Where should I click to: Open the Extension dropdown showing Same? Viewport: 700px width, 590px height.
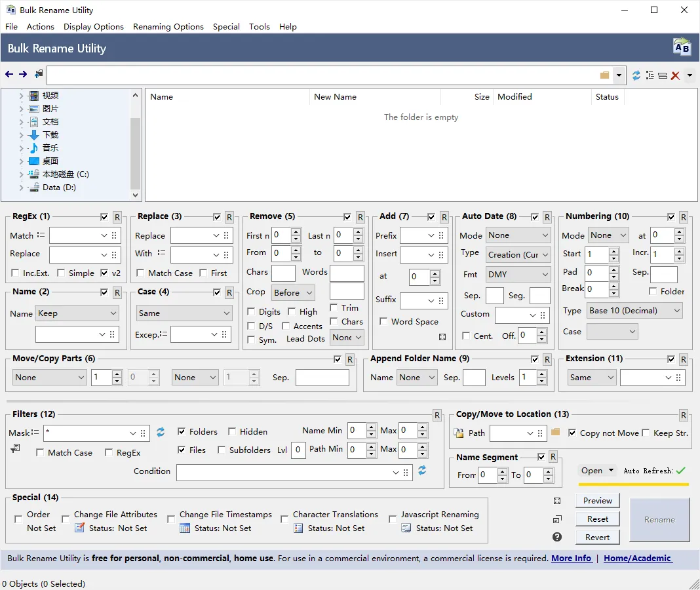pyautogui.click(x=592, y=378)
